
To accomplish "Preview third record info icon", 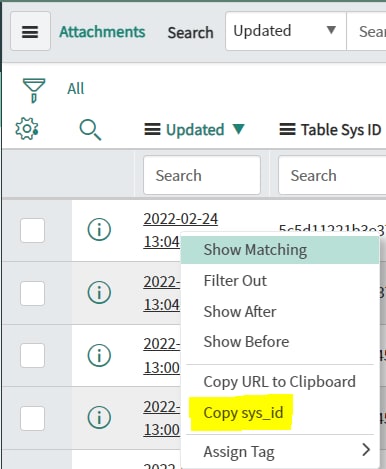I will [x=99, y=355].
